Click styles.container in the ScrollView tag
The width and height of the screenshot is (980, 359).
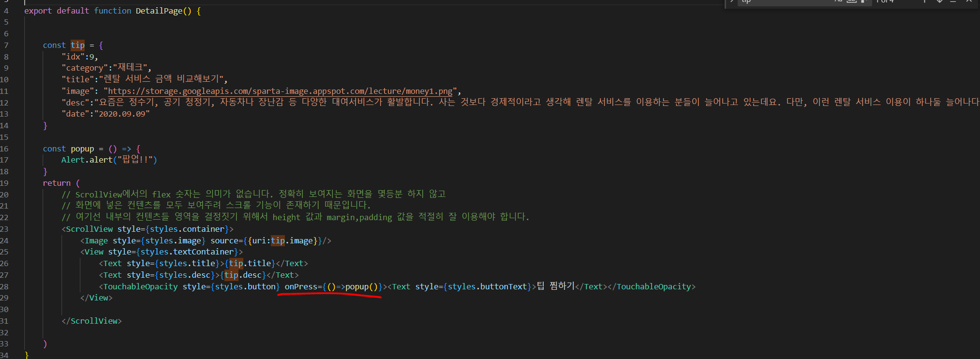[187, 229]
